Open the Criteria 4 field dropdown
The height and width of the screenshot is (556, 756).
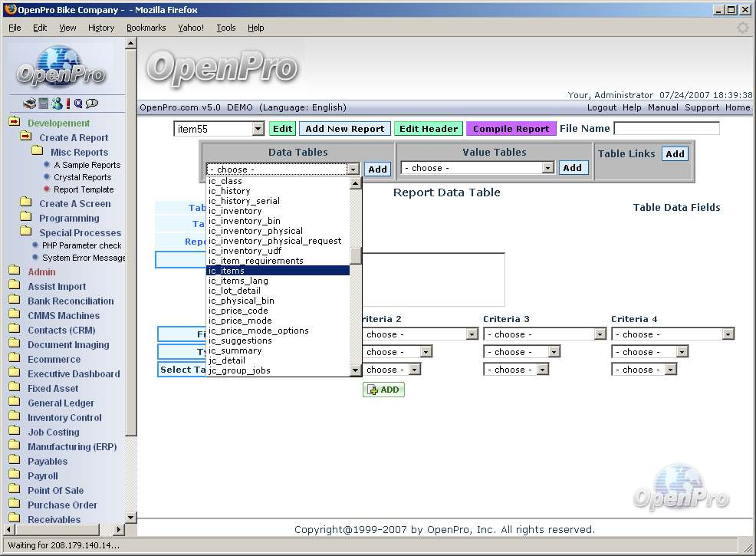728,334
